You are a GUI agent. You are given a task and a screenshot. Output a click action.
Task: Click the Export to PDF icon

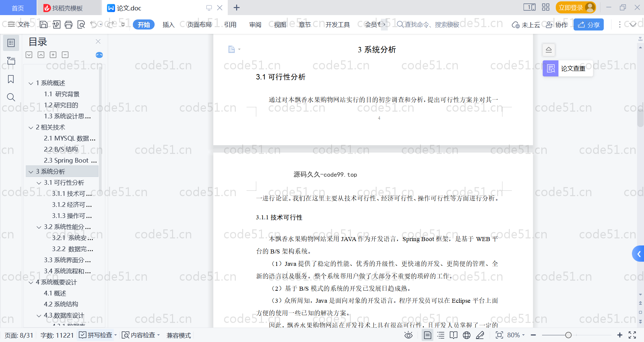pyautogui.click(x=56, y=24)
